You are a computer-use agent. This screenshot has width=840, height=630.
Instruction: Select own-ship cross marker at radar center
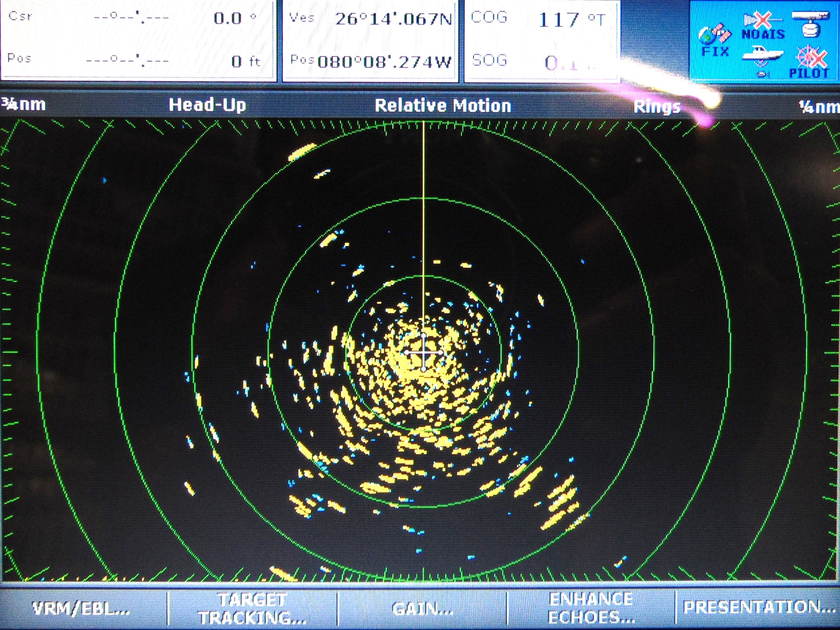click(x=424, y=352)
